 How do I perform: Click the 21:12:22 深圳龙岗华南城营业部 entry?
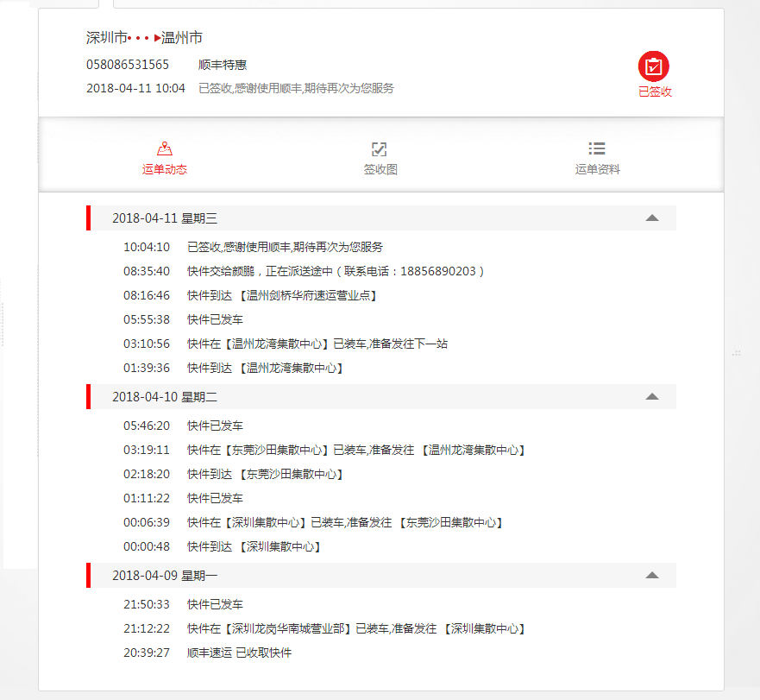tap(324, 628)
